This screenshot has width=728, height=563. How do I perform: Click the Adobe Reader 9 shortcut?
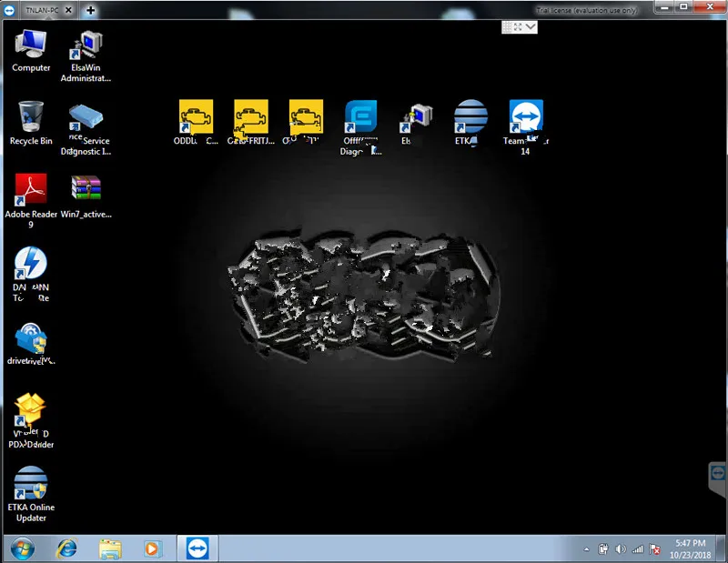tap(31, 200)
